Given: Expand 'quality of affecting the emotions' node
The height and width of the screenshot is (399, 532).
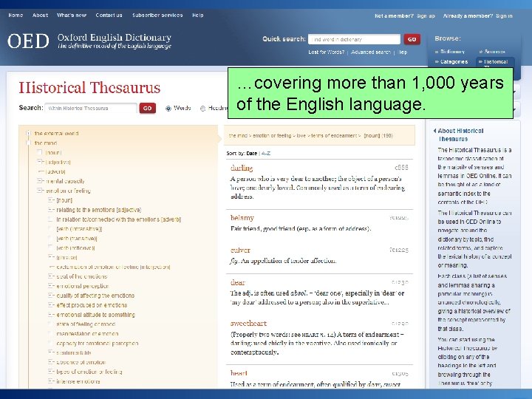Looking at the screenshot, I should [51, 295].
